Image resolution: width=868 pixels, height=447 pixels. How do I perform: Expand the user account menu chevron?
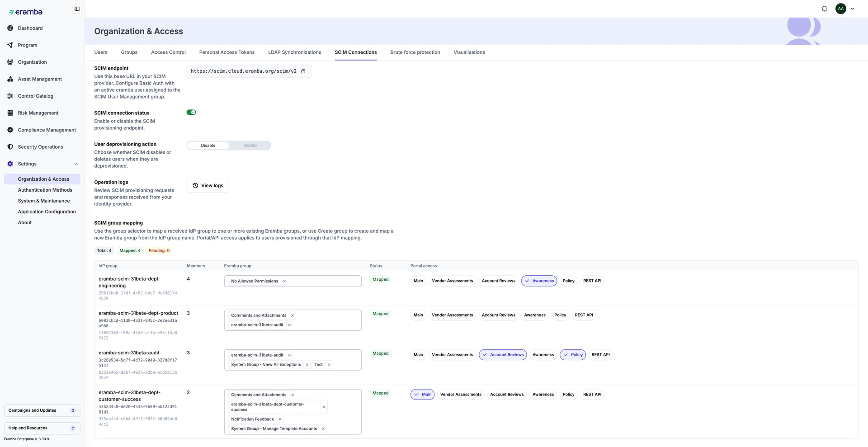852,9
